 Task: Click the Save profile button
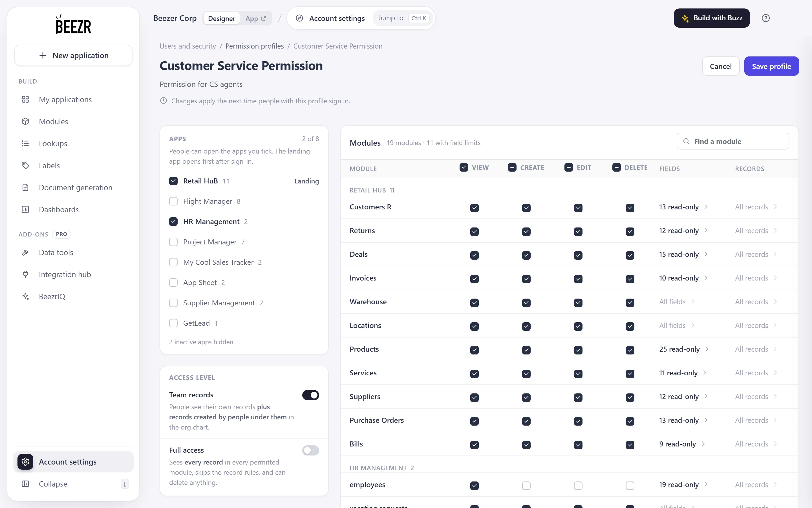pyautogui.click(x=771, y=66)
